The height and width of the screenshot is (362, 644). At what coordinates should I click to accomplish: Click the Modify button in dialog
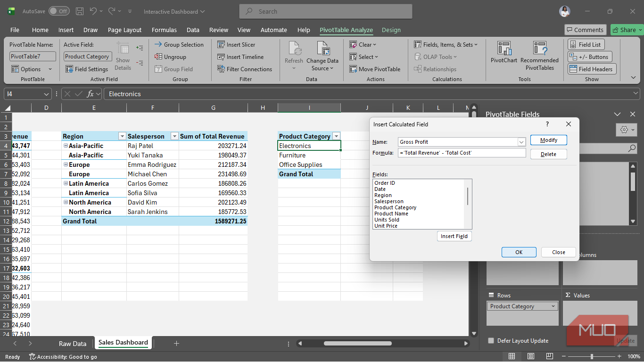549,140
